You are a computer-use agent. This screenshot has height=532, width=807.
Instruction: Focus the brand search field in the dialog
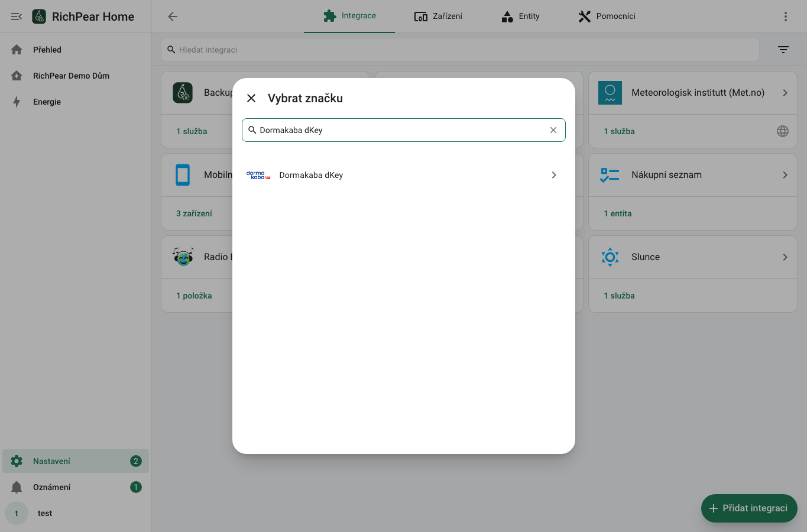pyautogui.click(x=404, y=130)
